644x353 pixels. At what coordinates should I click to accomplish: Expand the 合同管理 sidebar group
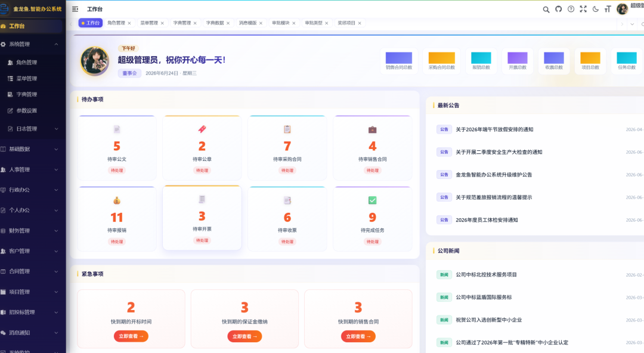click(56, 272)
